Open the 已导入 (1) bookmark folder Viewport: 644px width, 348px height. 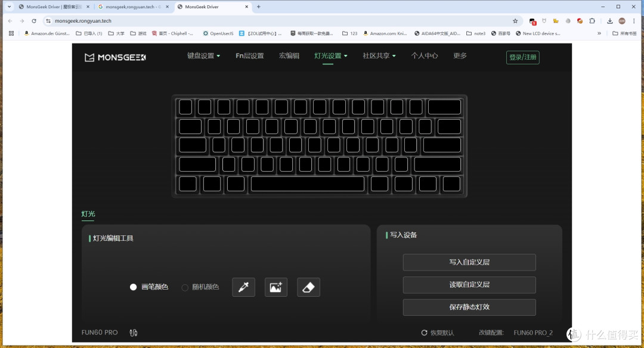click(x=89, y=33)
